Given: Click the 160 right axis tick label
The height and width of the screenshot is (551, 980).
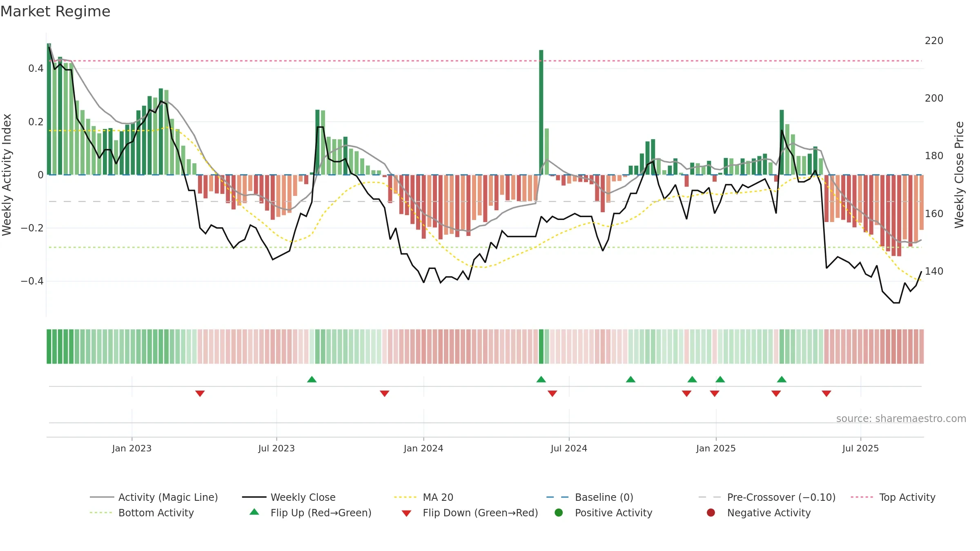Looking at the screenshot, I should pos(934,214).
